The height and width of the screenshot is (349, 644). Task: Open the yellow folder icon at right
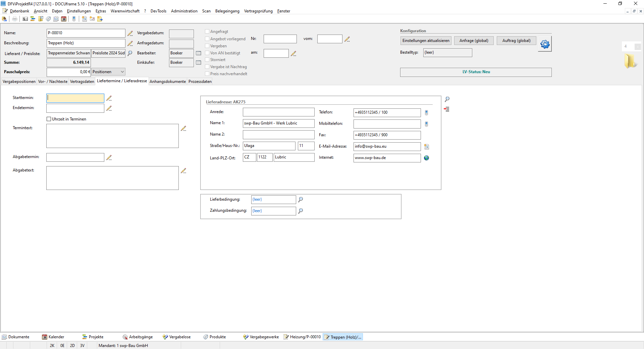pos(630,61)
